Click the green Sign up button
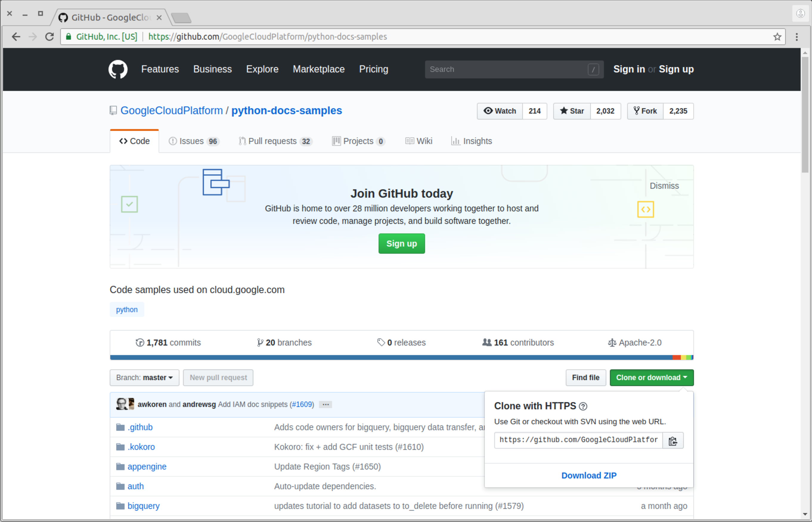 (401, 243)
